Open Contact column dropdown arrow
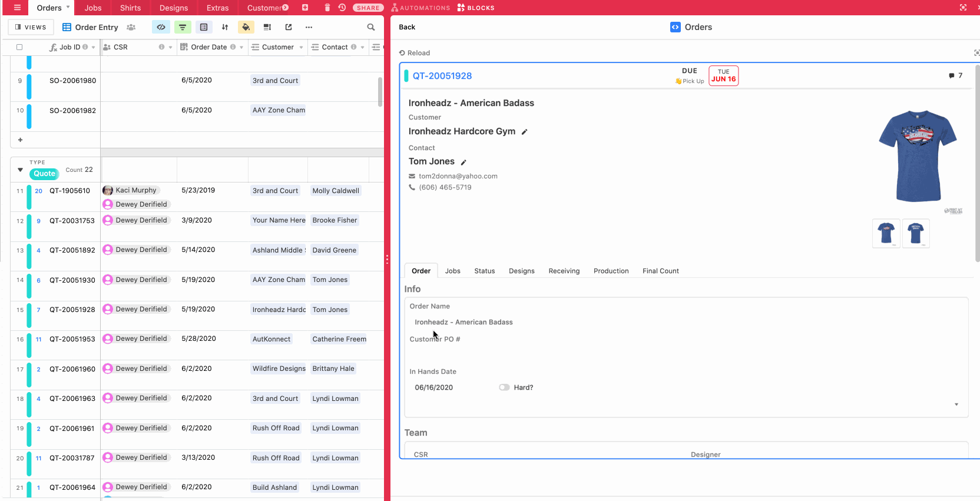Image resolution: width=980 pixels, height=501 pixels. [362, 47]
